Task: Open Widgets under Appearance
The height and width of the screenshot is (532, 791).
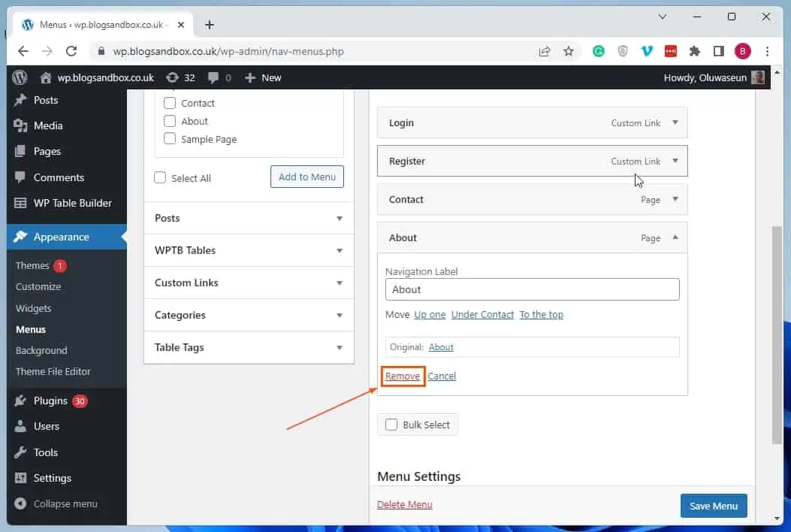Action: (33, 308)
